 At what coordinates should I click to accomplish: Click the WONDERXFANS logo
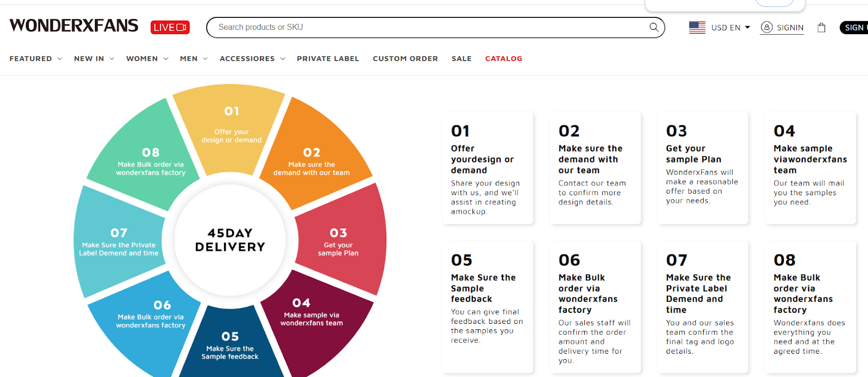pos(74,26)
